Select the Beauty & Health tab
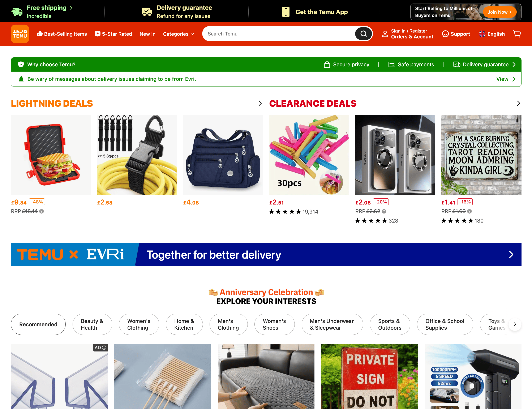The image size is (532, 409). (92, 324)
